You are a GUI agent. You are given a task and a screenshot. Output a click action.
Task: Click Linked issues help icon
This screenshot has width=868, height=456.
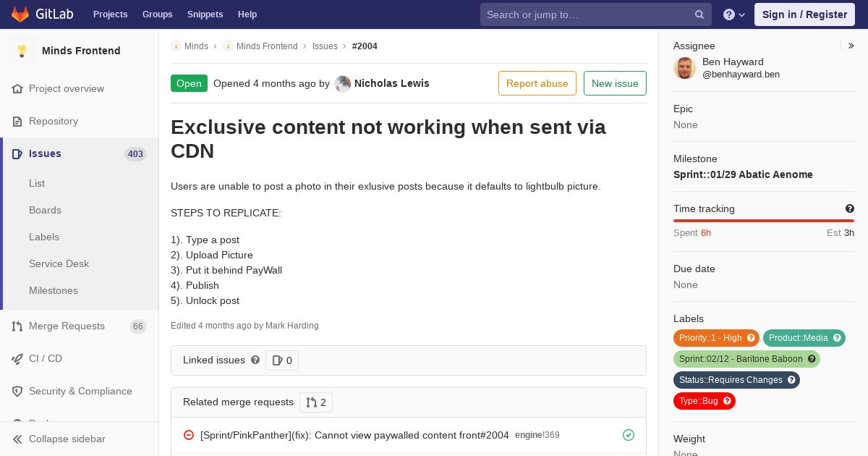255,360
